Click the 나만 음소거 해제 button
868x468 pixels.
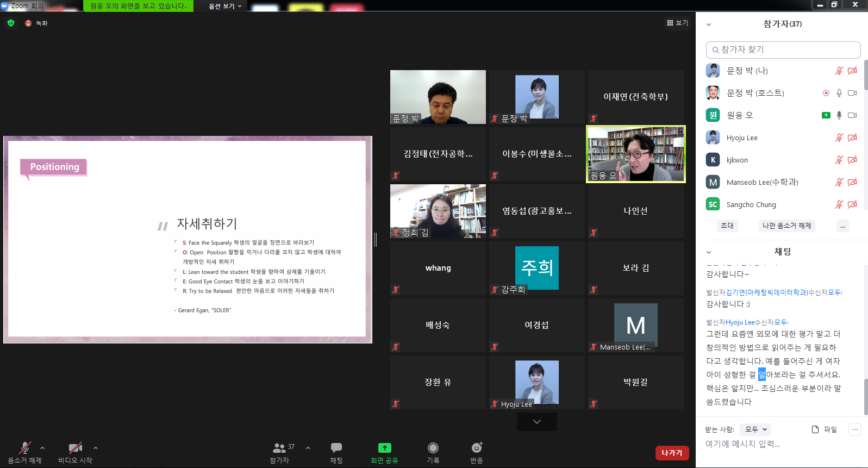(x=786, y=226)
